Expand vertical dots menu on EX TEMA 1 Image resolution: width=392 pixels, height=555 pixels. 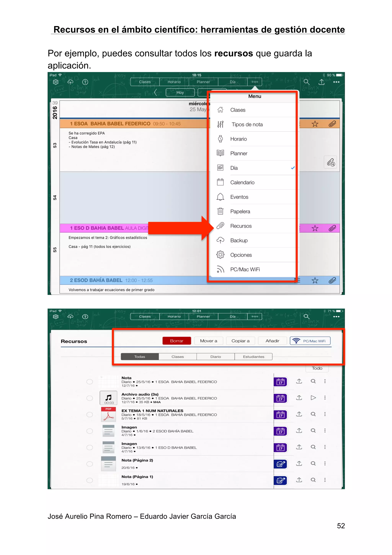point(325,414)
